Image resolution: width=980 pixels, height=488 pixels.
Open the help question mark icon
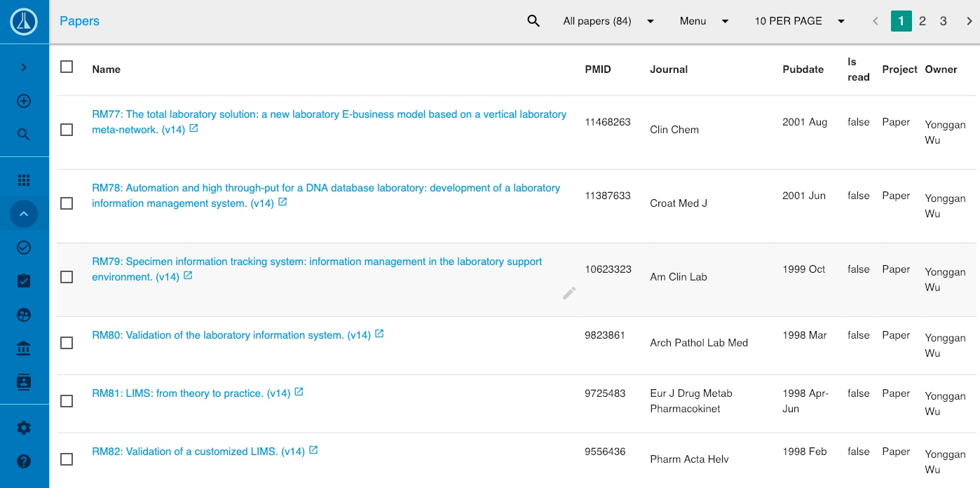point(24,461)
